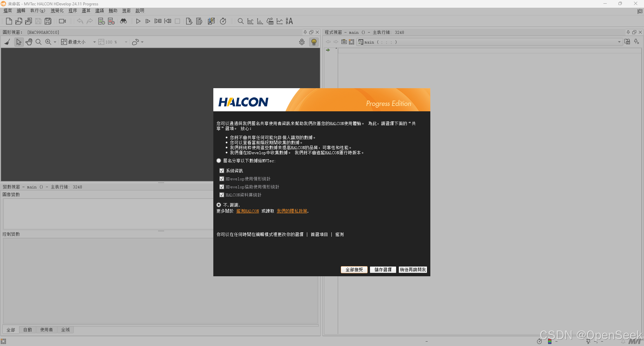This screenshot has height=346, width=644.
Task: Uncheck the HALCON資料庫統計 checkbox
Action: click(x=221, y=195)
